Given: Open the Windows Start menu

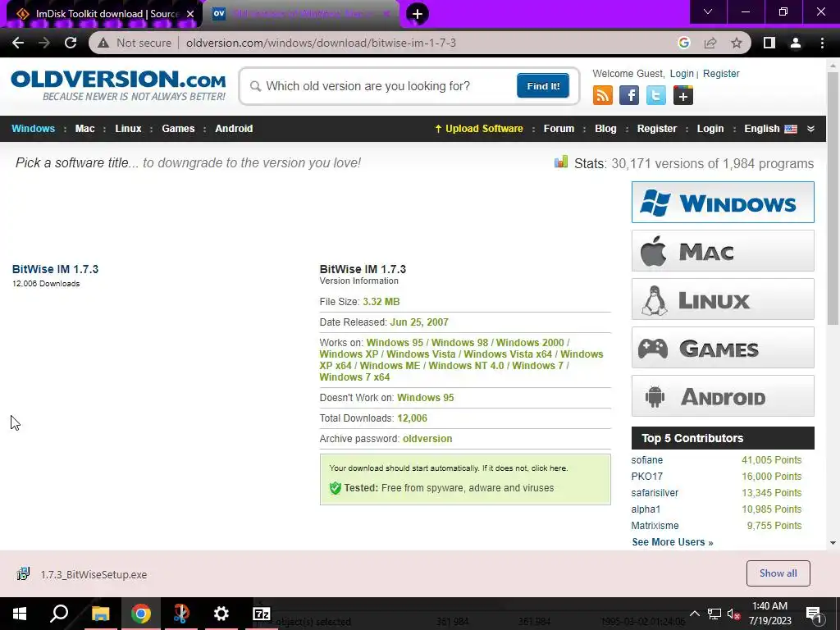Looking at the screenshot, I should click(x=20, y=614).
